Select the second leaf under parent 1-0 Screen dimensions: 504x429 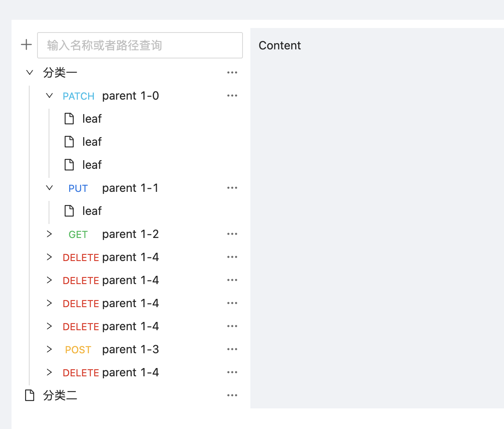(x=92, y=142)
